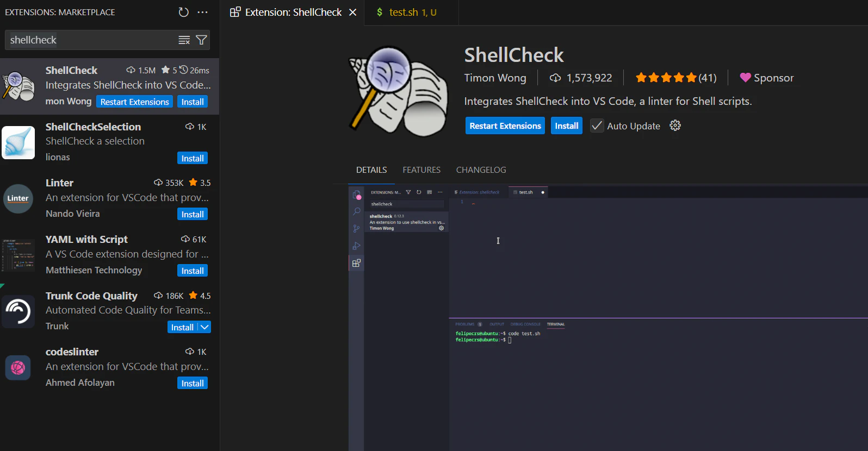
Task: Open Trunk Code Quality extension entry
Action: [109, 311]
